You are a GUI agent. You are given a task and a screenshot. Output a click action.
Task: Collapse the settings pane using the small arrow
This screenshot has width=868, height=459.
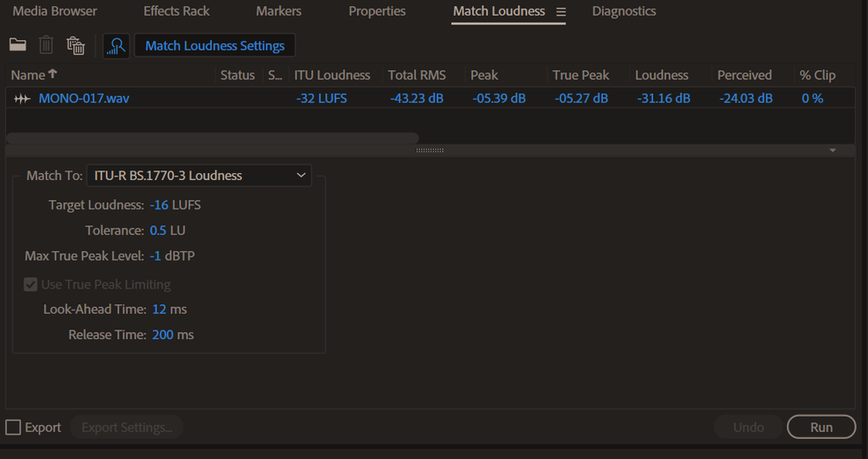(x=832, y=150)
